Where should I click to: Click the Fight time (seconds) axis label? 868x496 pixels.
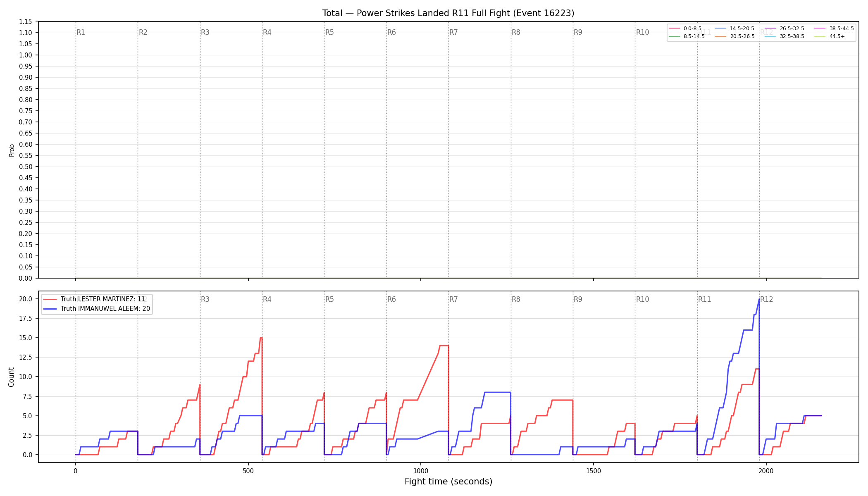pos(448,482)
